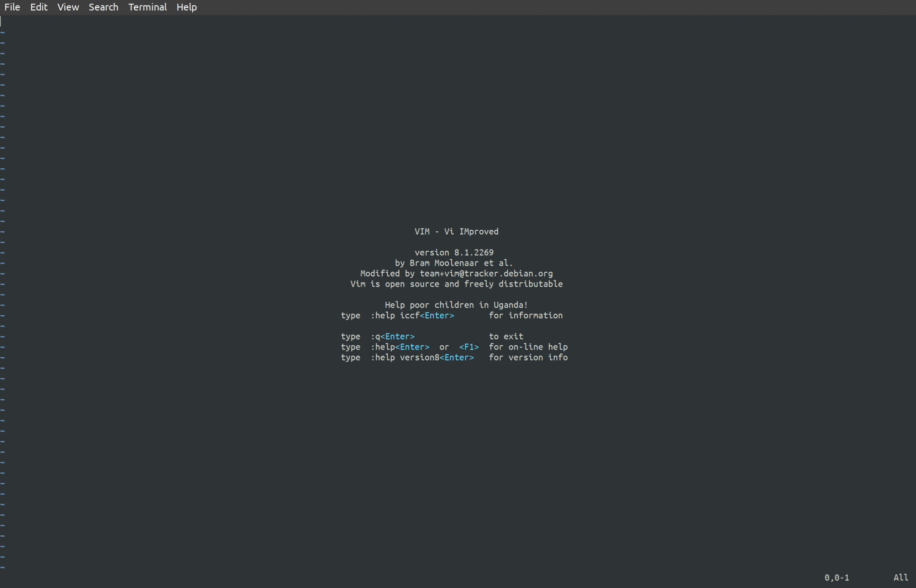Open the Terminal menu
The height and width of the screenshot is (588, 916).
(147, 7)
